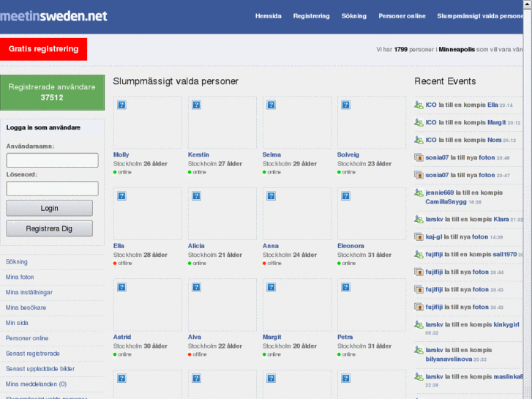Focus the Lösenord input field

point(52,188)
